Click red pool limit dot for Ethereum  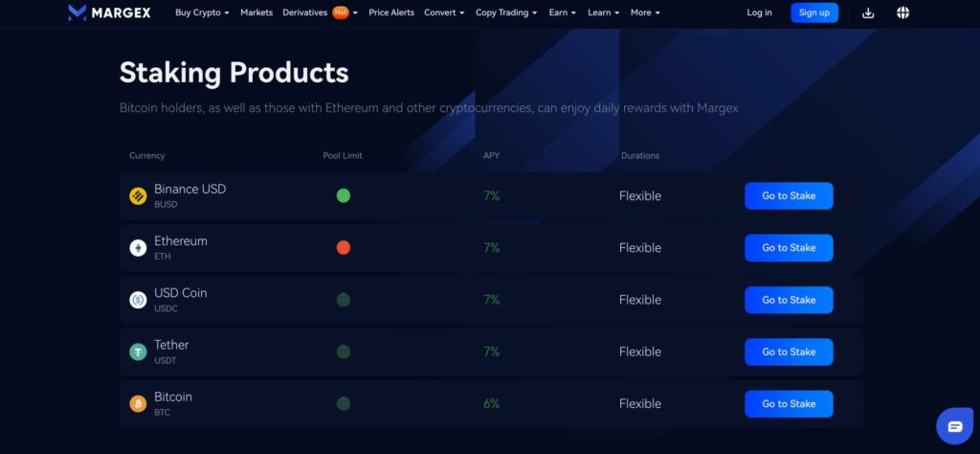[x=344, y=248]
